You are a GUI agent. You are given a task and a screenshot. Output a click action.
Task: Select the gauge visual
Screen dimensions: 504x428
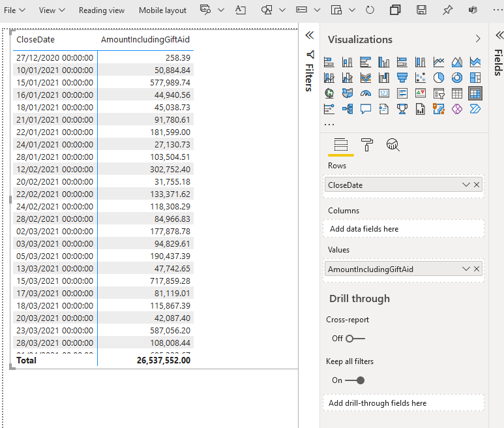tap(366, 93)
